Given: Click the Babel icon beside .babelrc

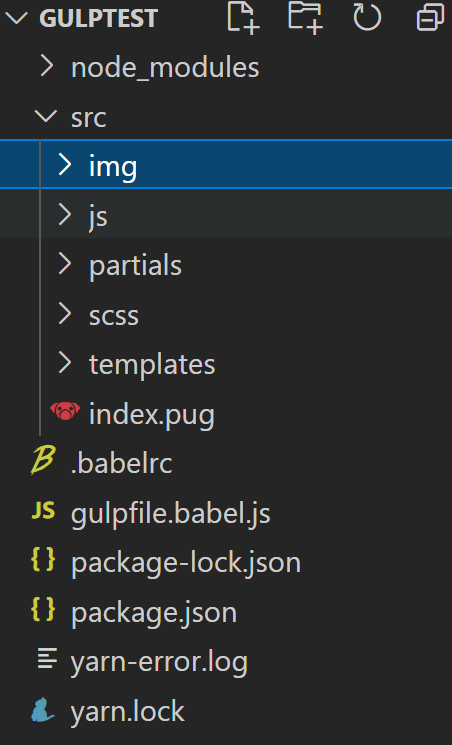Looking at the screenshot, I should coord(43,460).
